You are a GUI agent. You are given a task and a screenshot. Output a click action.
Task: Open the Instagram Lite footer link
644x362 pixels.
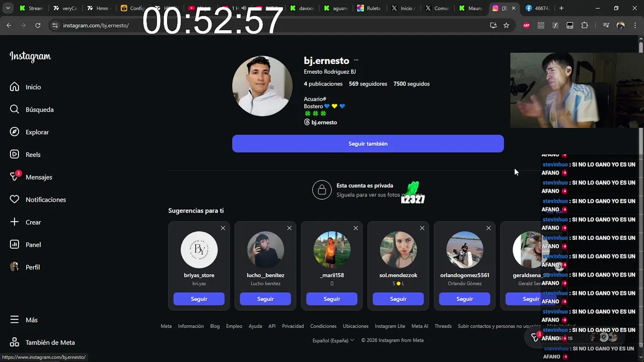pyautogui.click(x=390, y=326)
